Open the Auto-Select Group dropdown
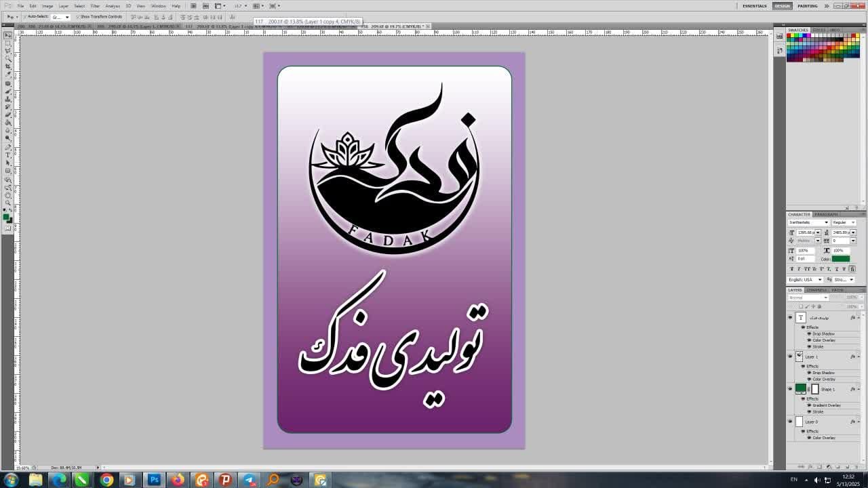Viewport: 868px width, 488px height. (x=61, y=17)
